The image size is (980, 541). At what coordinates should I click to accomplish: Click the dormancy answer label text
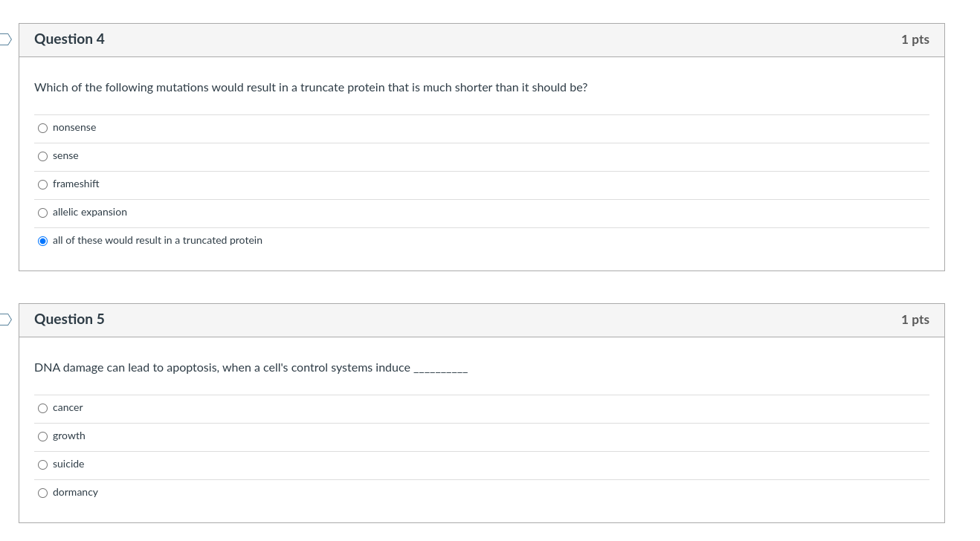[75, 493]
